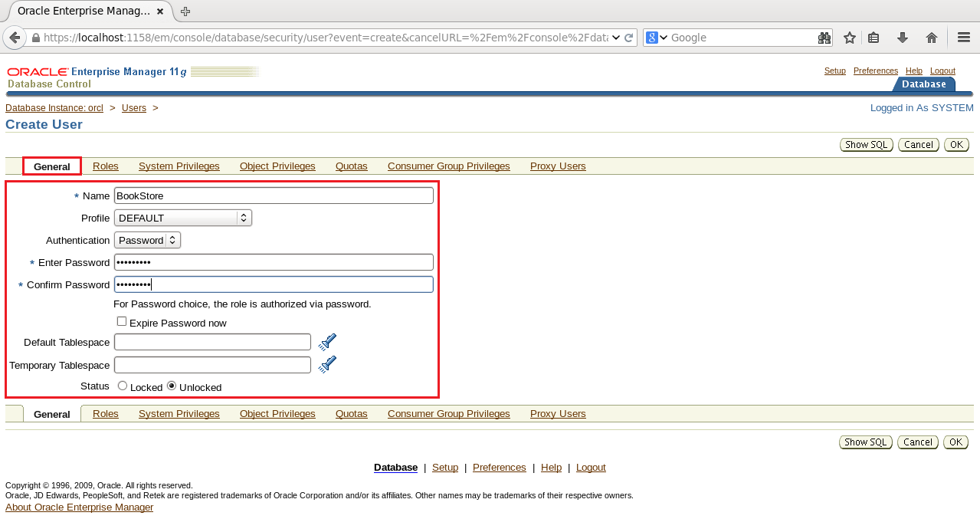Viewport: 980px width, 519px height.
Task: Focus the Enter Password field
Action: point(274,262)
